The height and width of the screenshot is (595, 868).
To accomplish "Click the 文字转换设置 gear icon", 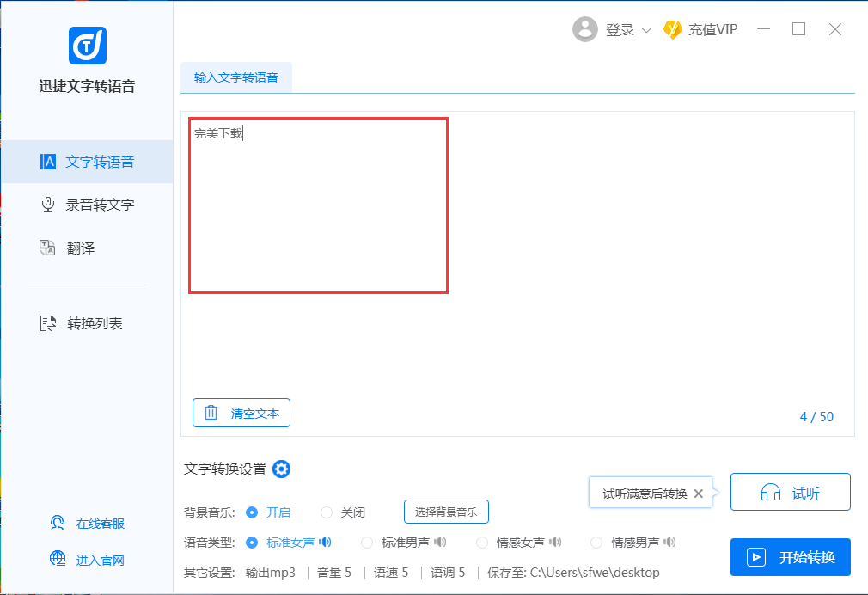I will point(281,469).
